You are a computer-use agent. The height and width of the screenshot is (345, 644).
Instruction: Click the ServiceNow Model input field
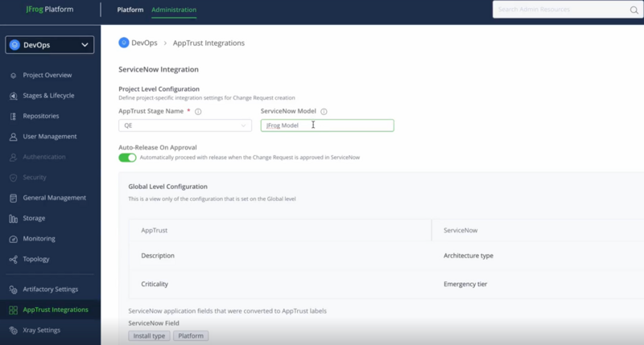click(328, 125)
